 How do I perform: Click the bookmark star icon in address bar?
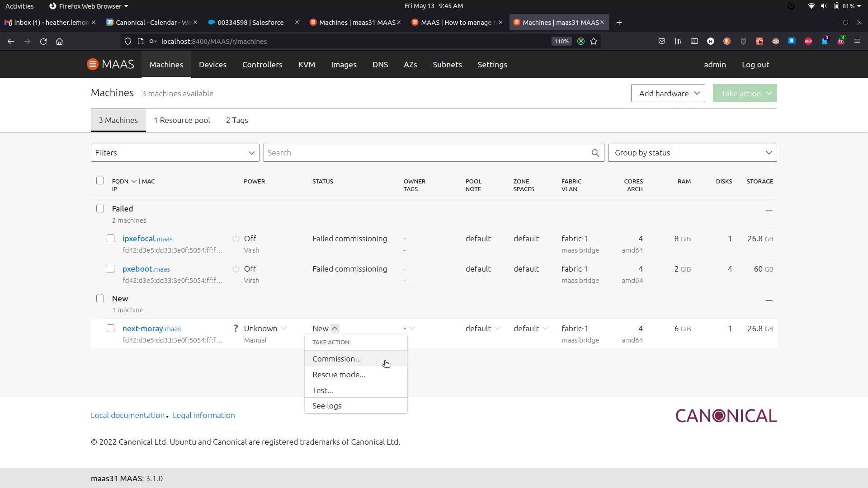[x=594, y=41]
